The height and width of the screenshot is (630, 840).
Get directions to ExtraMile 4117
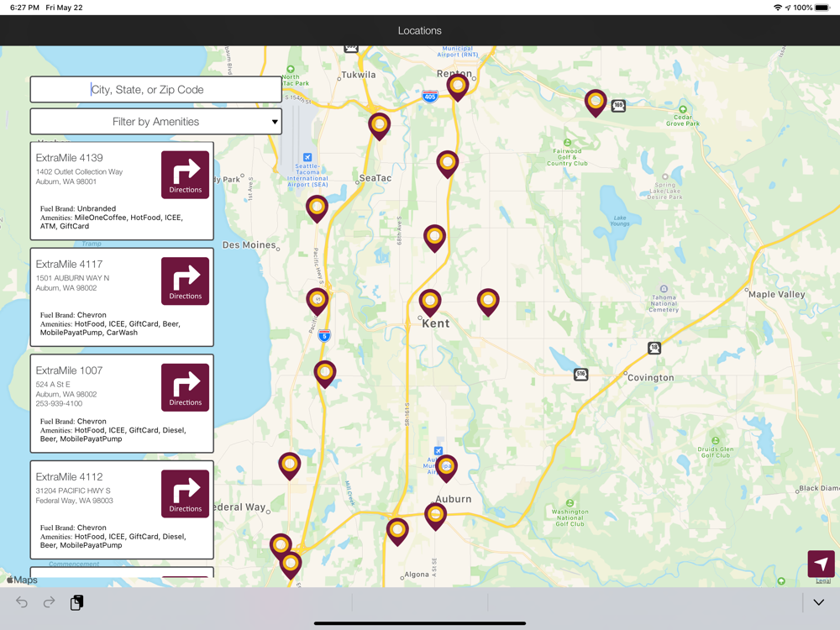tap(186, 281)
